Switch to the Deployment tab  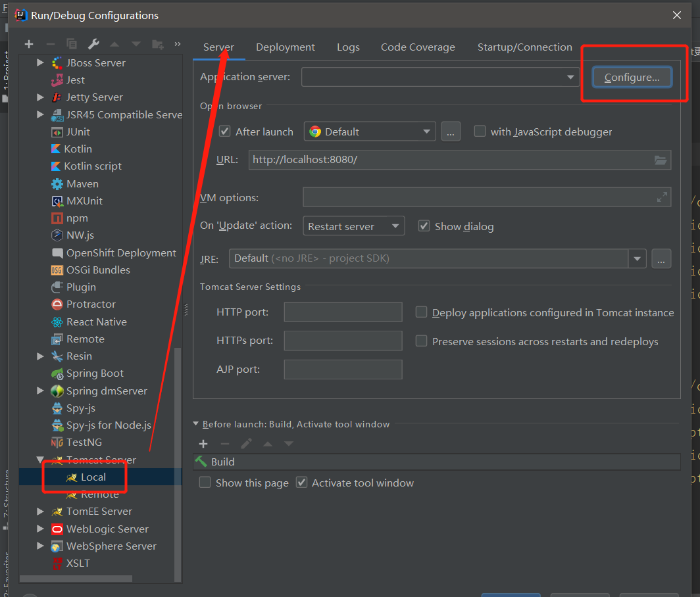pyautogui.click(x=286, y=47)
